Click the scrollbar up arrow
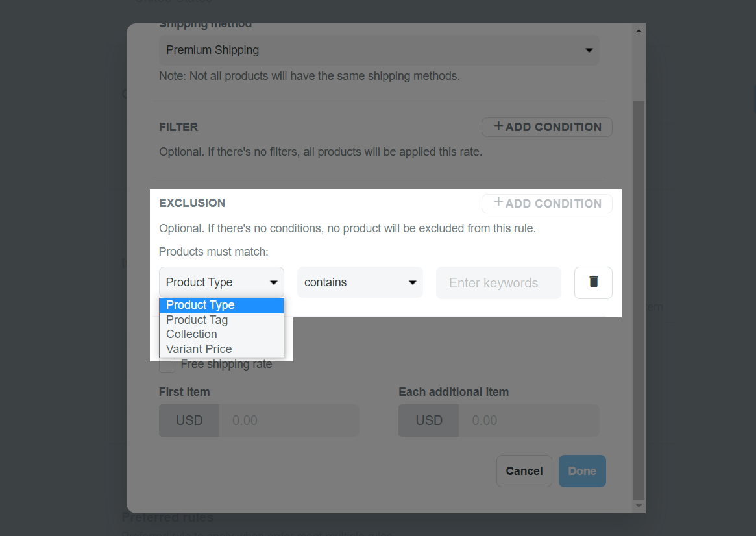Image resolution: width=756 pixels, height=536 pixels. coord(639,31)
